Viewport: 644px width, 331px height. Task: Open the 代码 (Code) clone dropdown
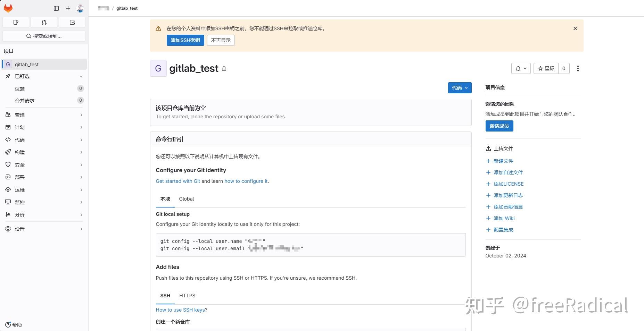click(x=459, y=88)
